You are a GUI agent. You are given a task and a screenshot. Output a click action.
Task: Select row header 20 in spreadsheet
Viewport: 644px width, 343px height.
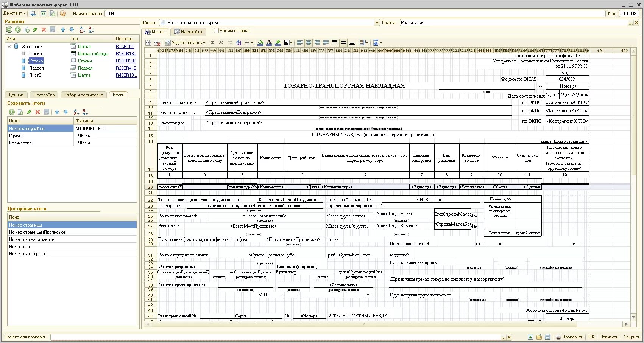pyautogui.click(x=150, y=187)
